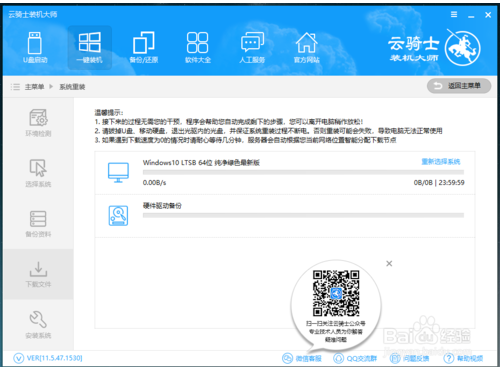The width and height of the screenshot is (500, 367).
Task: Open 问题反馈 in the footer
Action: coord(409,358)
